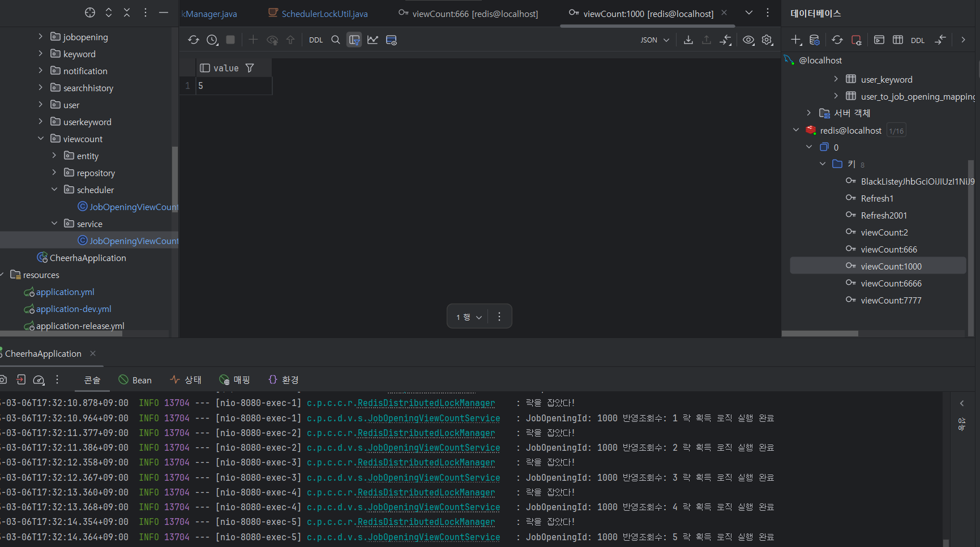Image resolution: width=980 pixels, height=547 pixels.
Task: Change the JSON export format
Action: coord(654,40)
